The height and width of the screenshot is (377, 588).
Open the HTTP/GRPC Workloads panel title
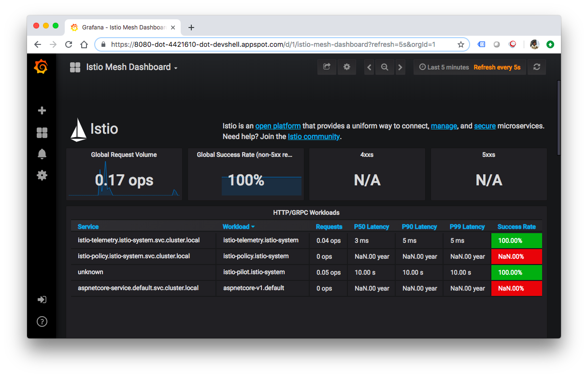tap(306, 212)
